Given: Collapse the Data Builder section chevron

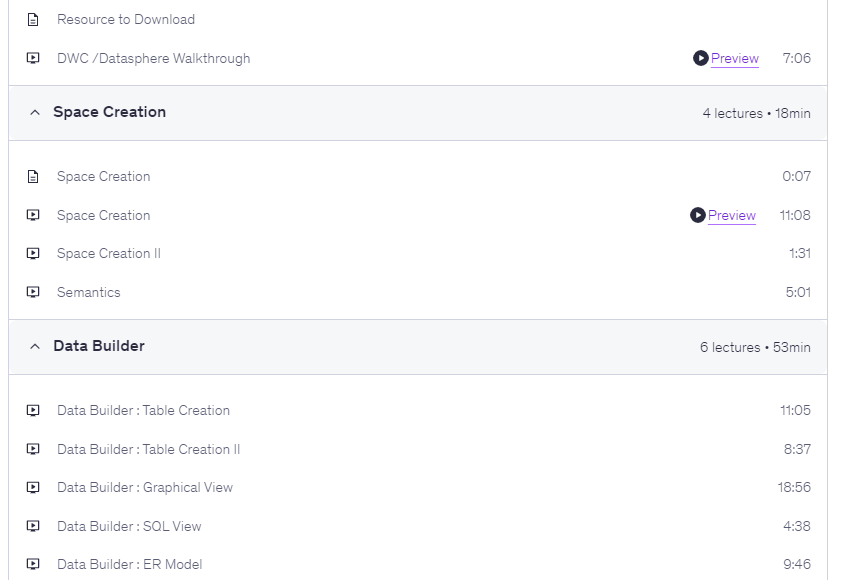Looking at the screenshot, I should [35, 347].
